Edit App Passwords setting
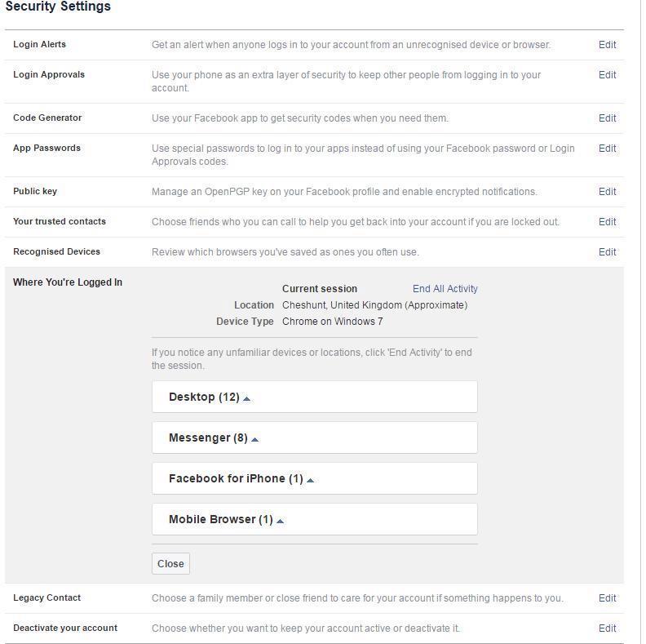This screenshot has height=644, width=646. 607,149
